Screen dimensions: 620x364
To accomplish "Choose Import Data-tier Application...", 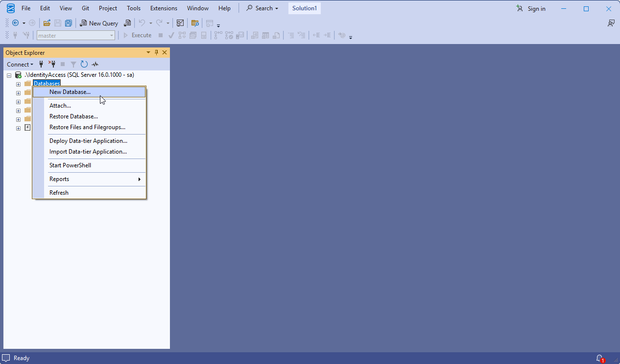I will [x=89, y=152].
